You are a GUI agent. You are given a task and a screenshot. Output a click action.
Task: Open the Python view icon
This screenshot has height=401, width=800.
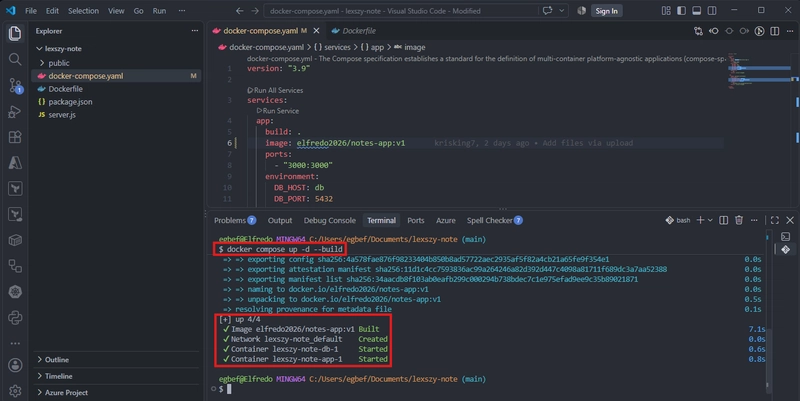click(15, 318)
